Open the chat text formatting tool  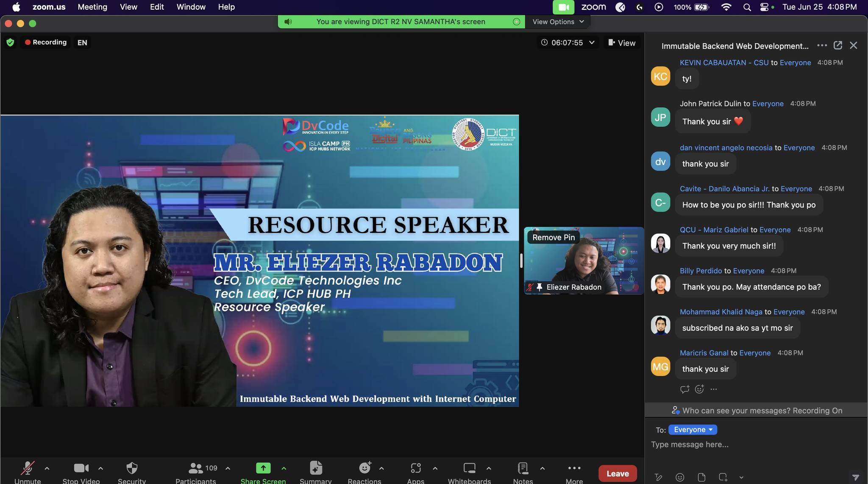[658, 477]
